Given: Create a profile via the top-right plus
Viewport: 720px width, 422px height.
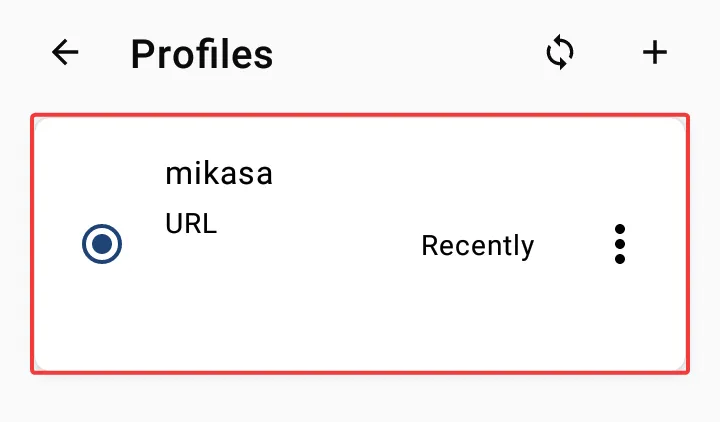Looking at the screenshot, I should (655, 52).
